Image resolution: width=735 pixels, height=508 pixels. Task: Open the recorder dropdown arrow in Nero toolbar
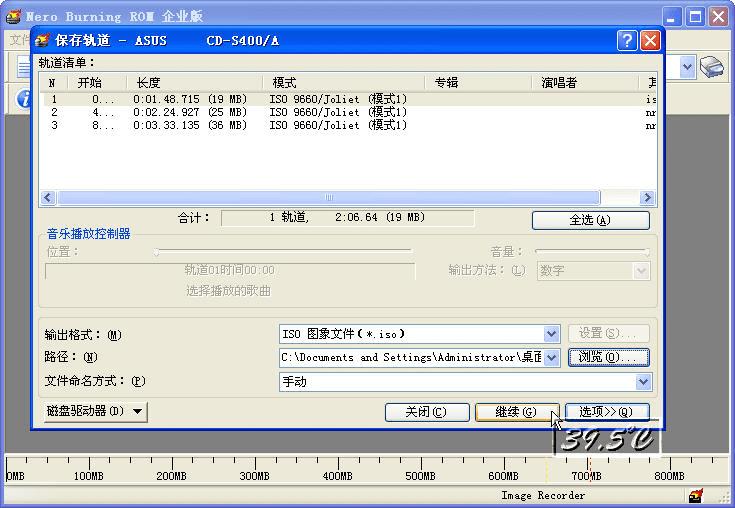point(687,67)
